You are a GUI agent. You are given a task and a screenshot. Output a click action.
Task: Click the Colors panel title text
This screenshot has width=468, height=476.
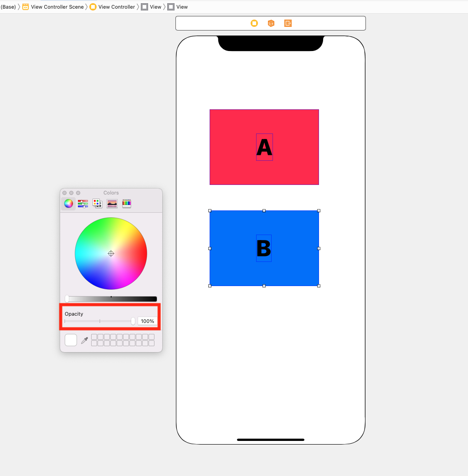pyautogui.click(x=111, y=193)
